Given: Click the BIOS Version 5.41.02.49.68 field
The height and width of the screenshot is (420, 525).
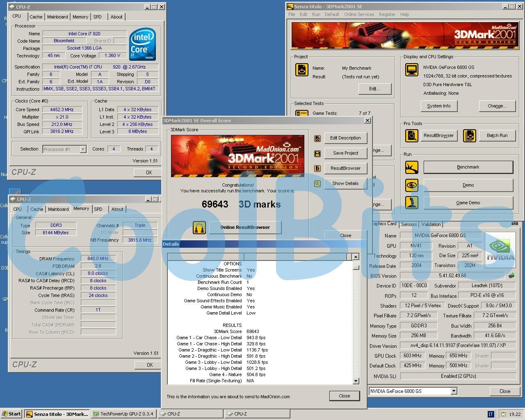Looking at the screenshot, I should click(x=452, y=276).
